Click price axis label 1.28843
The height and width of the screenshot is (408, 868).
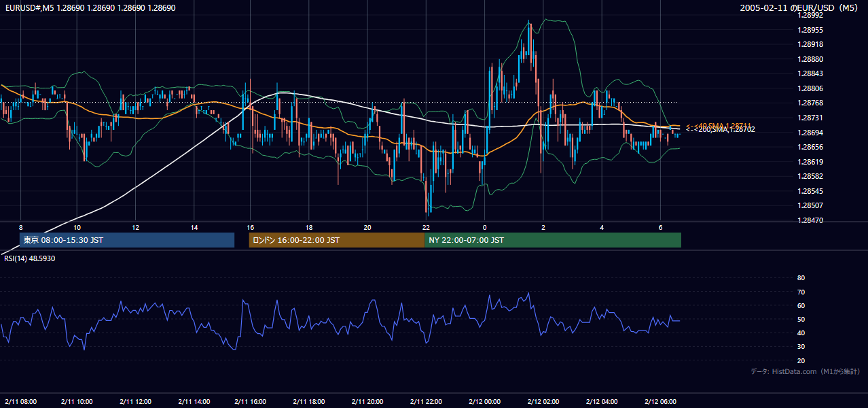(810, 74)
